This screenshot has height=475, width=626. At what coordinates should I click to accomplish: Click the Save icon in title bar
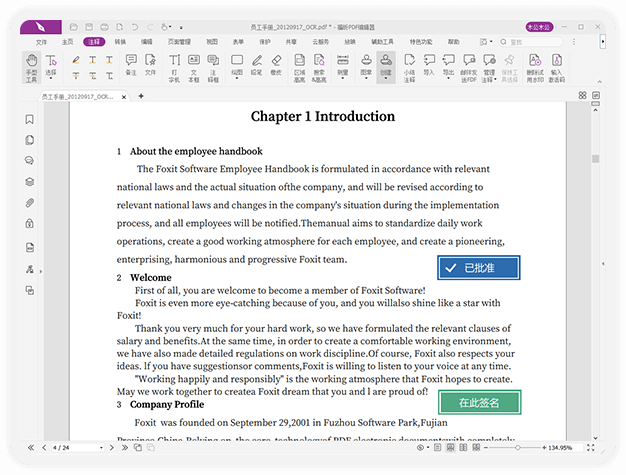point(89,27)
